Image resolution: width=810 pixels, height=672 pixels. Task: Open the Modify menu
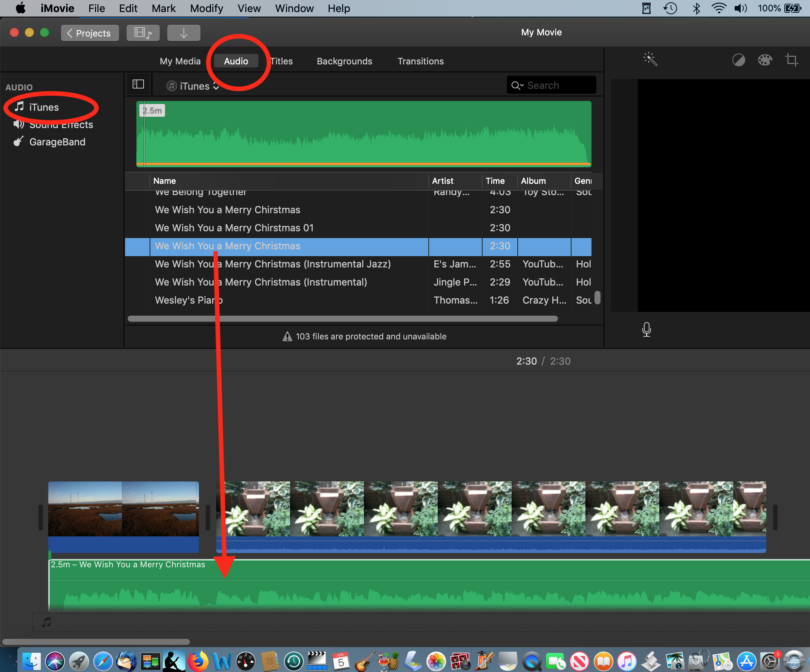pos(206,9)
